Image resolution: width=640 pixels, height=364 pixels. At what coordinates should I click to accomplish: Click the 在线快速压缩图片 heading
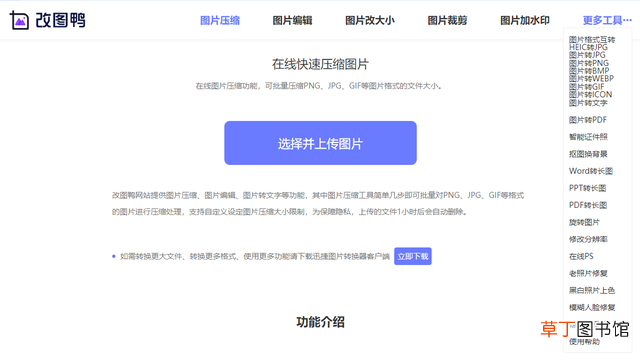[x=320, y=64]
